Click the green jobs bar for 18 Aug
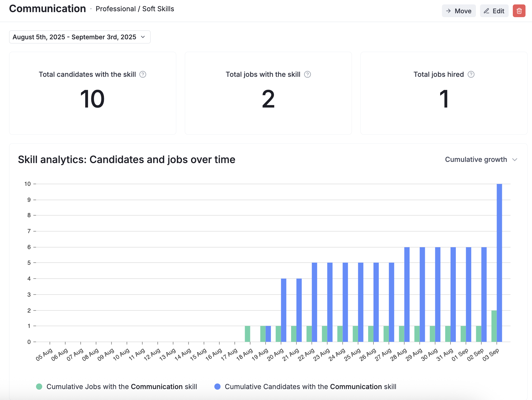532x400 pixels. coord(247,334)
